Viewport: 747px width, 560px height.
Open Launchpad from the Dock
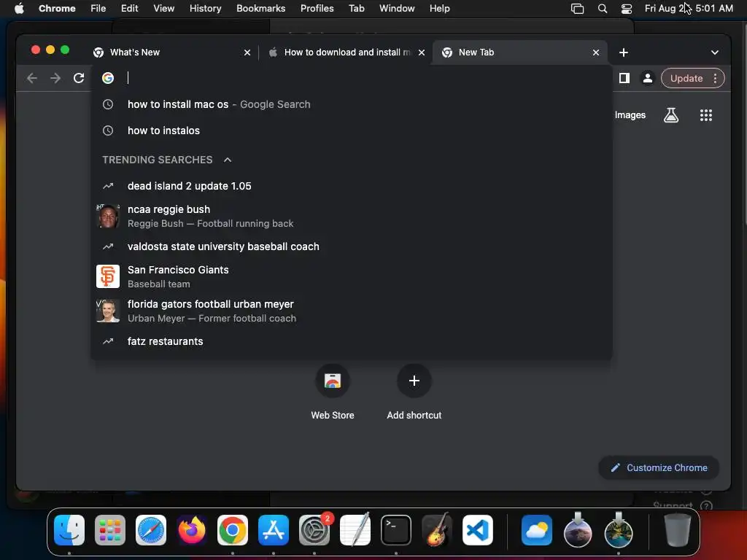110,530
